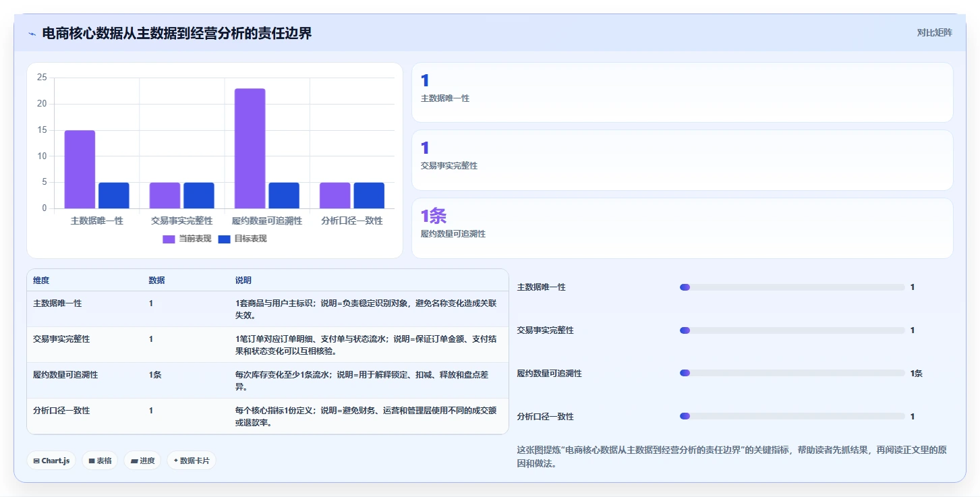980x497 pixels.
Task: Click the 分析口径一致性 progress bar track
Action: coord(792,416)
